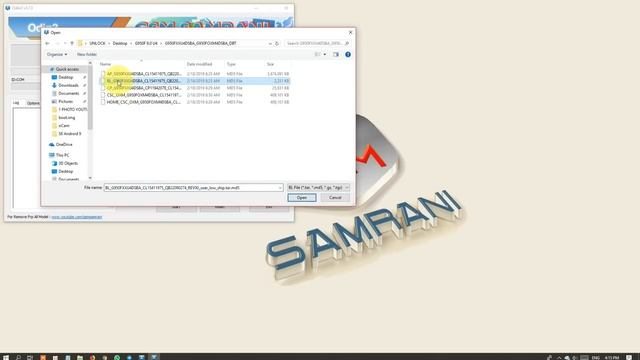Open Downloads in navigation pane
Screen dimensions: 640x360
point(68,85)
